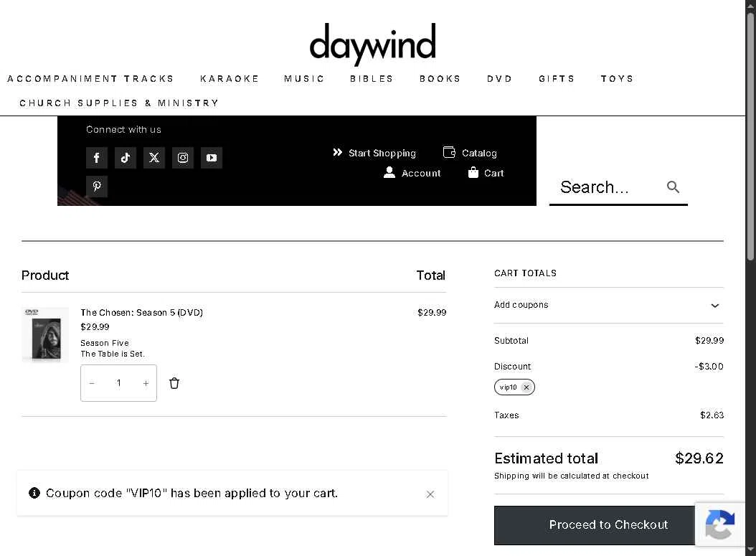The image size is (756, 556).
Task: Open the Toys menu
Action: pos(617,79)
